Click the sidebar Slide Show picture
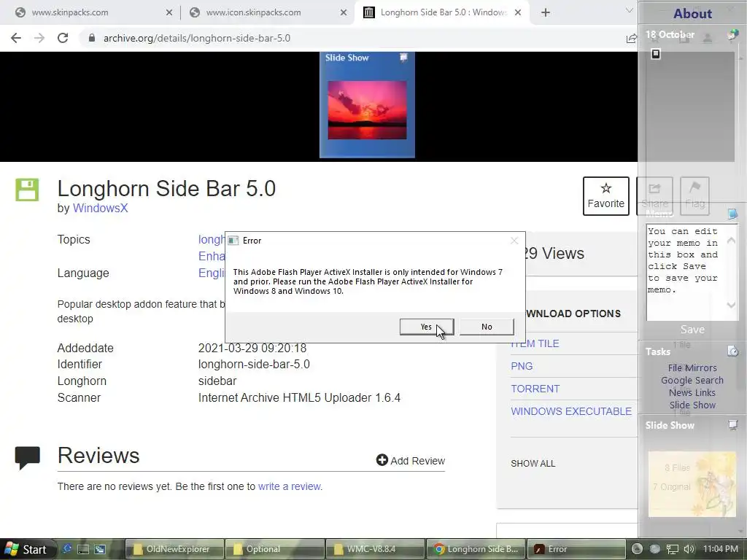Image resolution: width=747 pixels, height=560 pixels. (692, 484)
